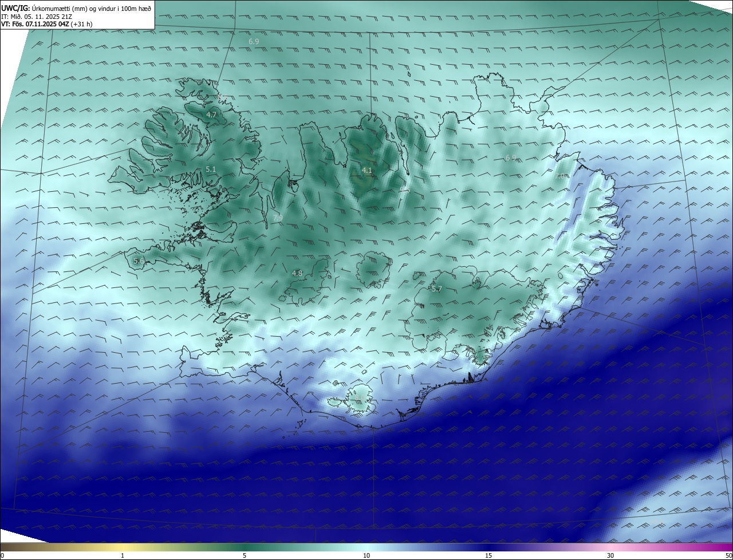This screenshot has height=560, width=733.
Task: Click the '1' tick on the color scale
Action: point(123,555)
